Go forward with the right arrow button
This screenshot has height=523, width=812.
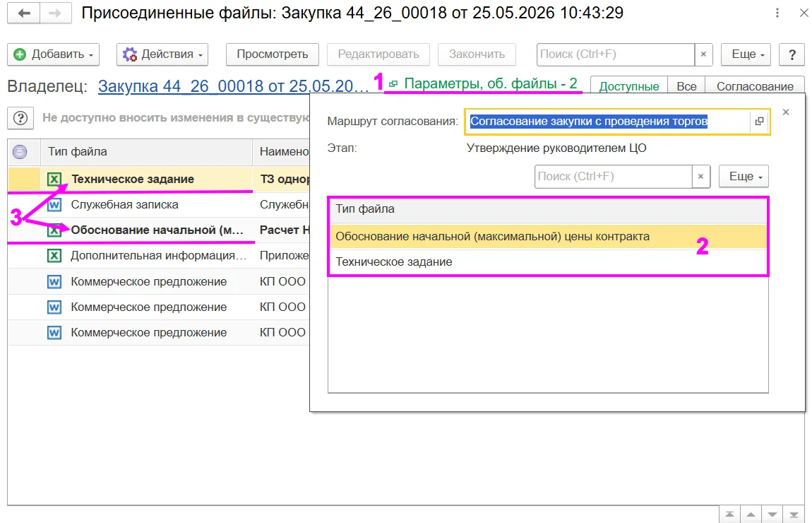tap(55, 13)
